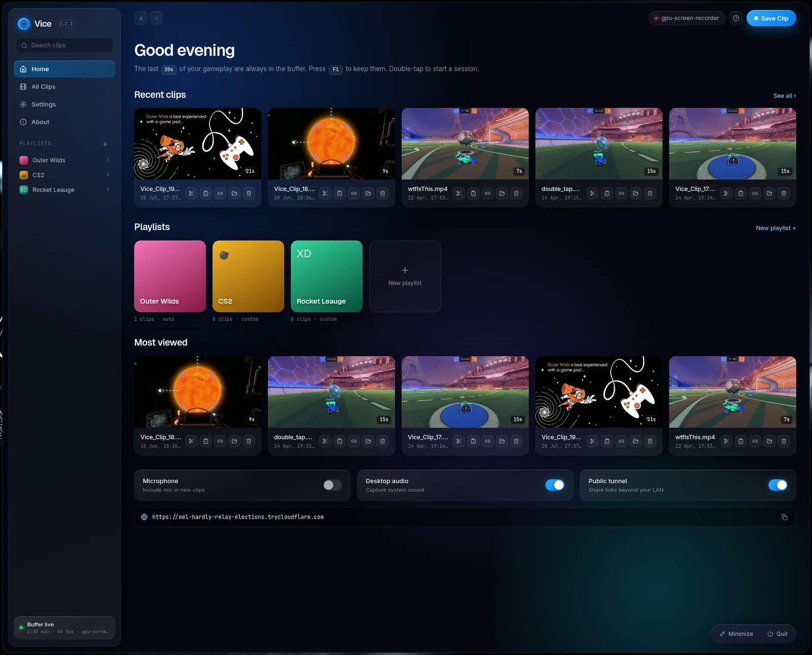Open folder for double_tap in Most viewed

[368, 441]
